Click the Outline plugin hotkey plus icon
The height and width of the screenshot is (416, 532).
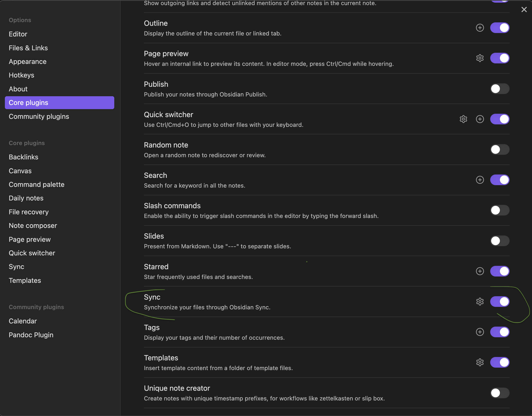tap(480, 28)
